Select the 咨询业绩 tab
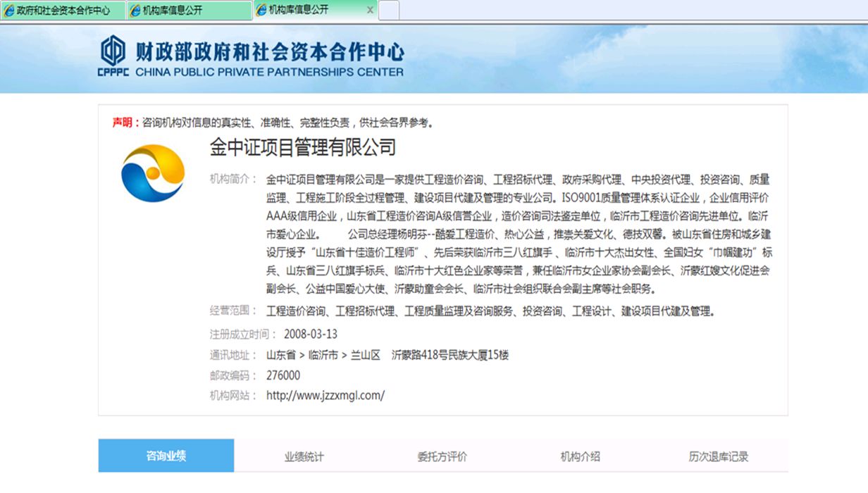The image size is (868, 493). pos(166,456)
